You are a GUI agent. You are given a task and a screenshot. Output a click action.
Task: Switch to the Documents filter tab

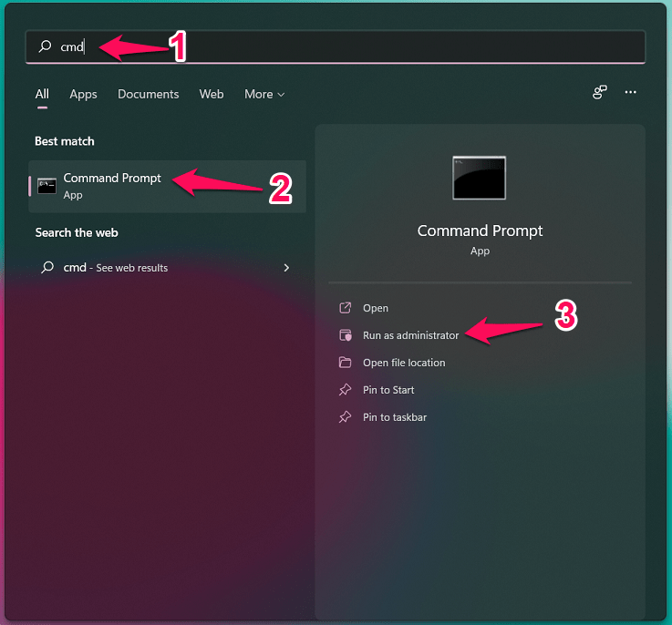[149, 94]
